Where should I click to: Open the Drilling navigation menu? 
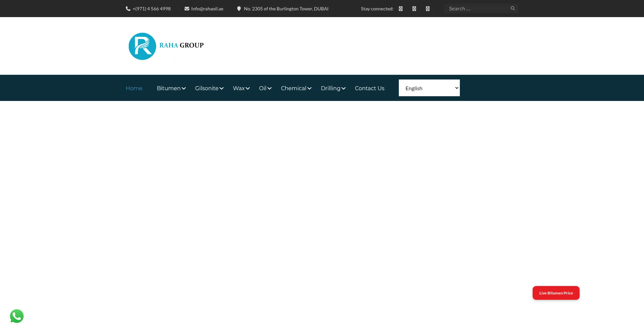coord(330,88)
